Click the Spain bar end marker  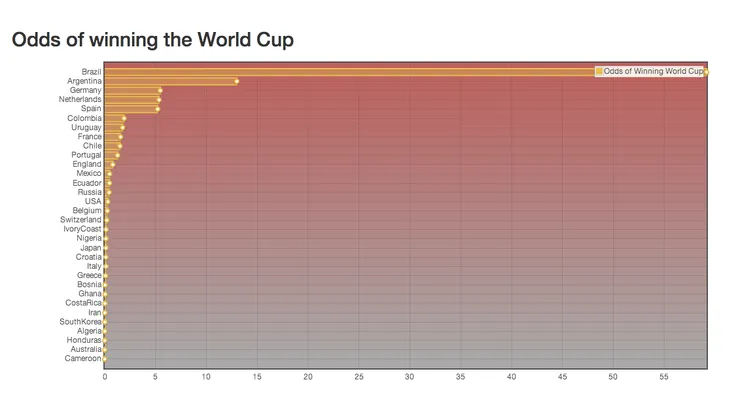click(x=157, y=109)
